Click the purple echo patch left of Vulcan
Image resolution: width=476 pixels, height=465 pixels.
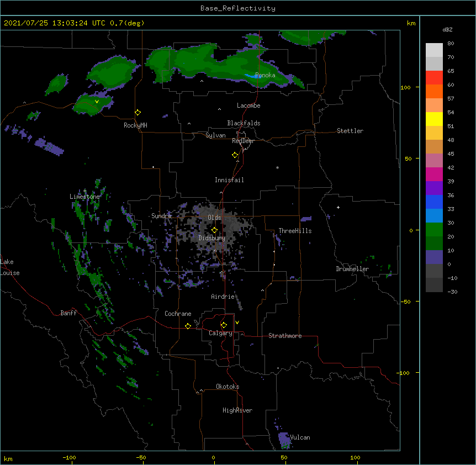285,440
